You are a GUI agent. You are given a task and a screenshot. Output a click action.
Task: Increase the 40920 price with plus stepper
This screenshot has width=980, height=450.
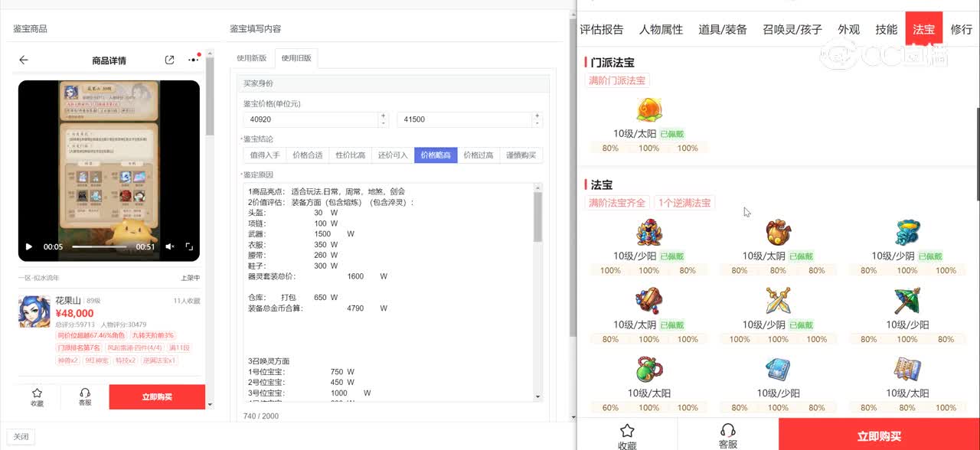tap(384, 116)
